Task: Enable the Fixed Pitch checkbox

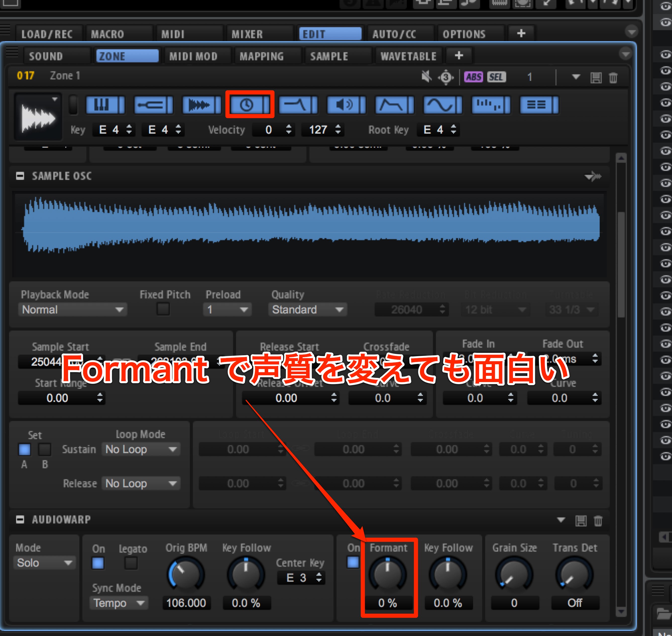Action: [x=163, y=309]
